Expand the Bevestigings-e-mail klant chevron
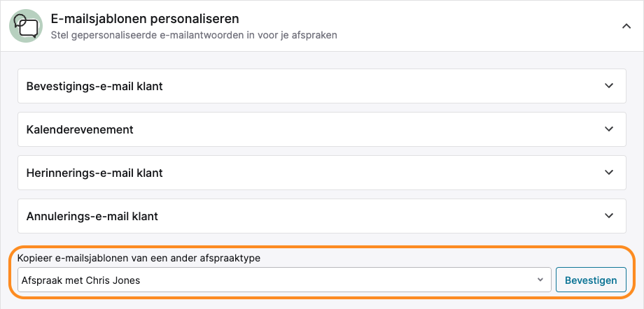The height and width of the screenshot is (309, 644). [609, 86]
